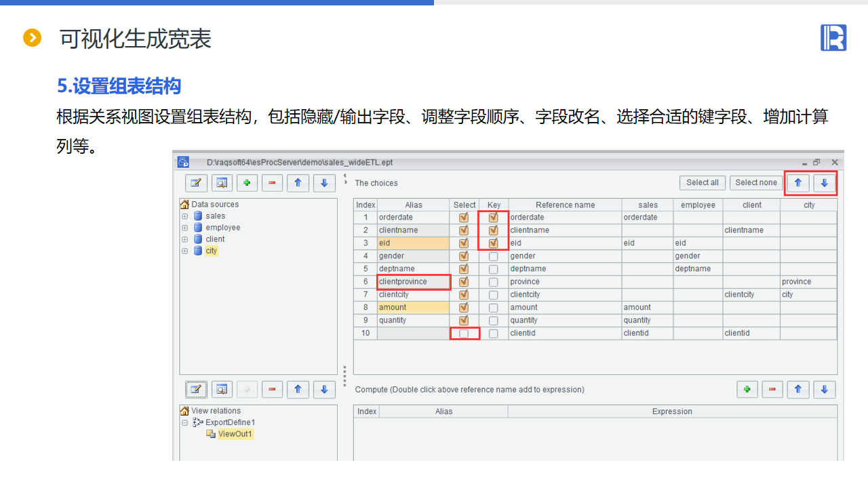Remove data source with the red minus
868x488 pixels.
pos(272,182)
